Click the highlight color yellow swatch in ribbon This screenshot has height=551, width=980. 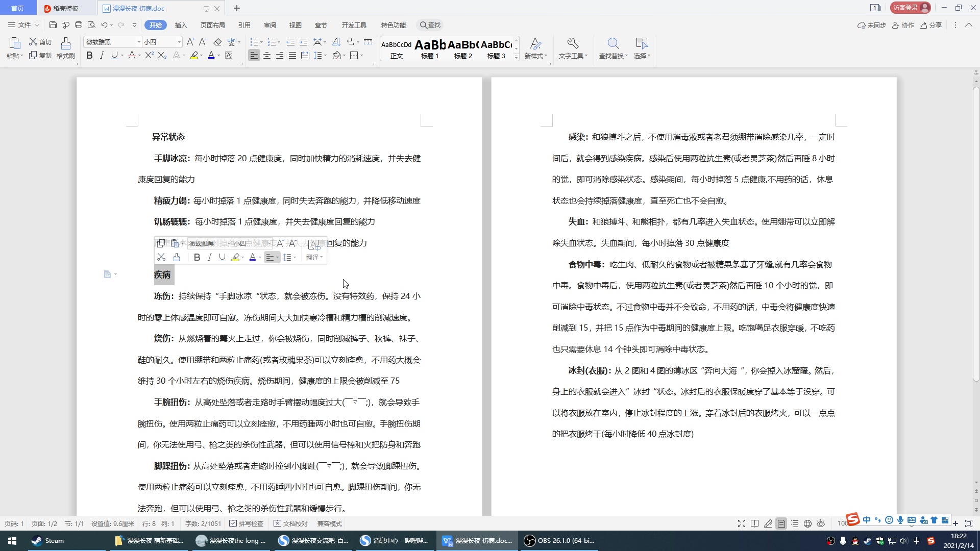click(x=194, y=56)
